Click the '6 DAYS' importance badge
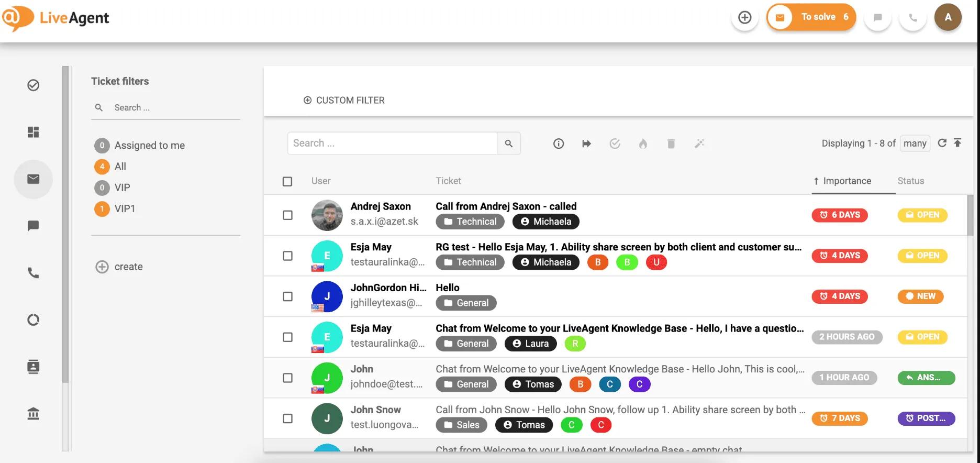Viewport: 980px width, 463px height. tap(840, 215)
